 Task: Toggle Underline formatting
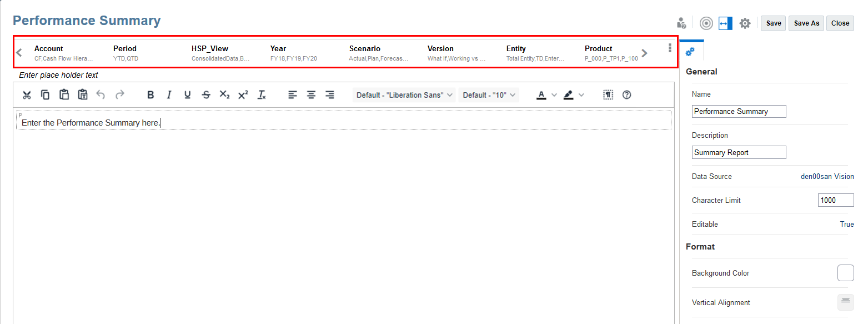tap(188, 95)
